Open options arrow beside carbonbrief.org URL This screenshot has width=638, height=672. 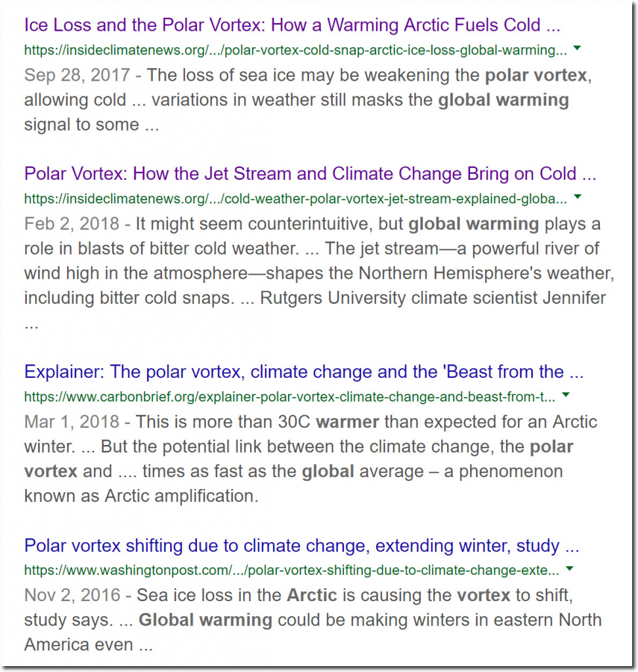566,394
